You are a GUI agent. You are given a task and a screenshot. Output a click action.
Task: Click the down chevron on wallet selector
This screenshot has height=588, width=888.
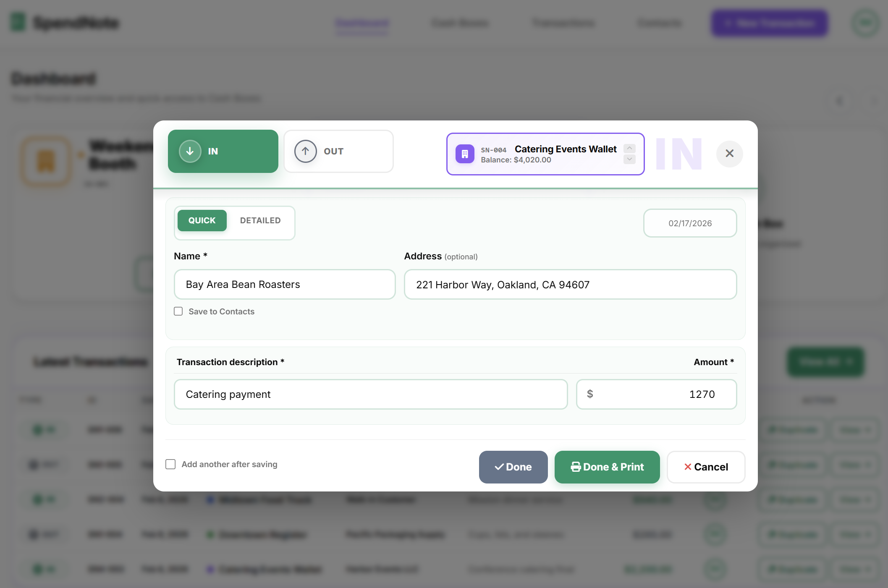pyautogui.click(x=629, y=159)
